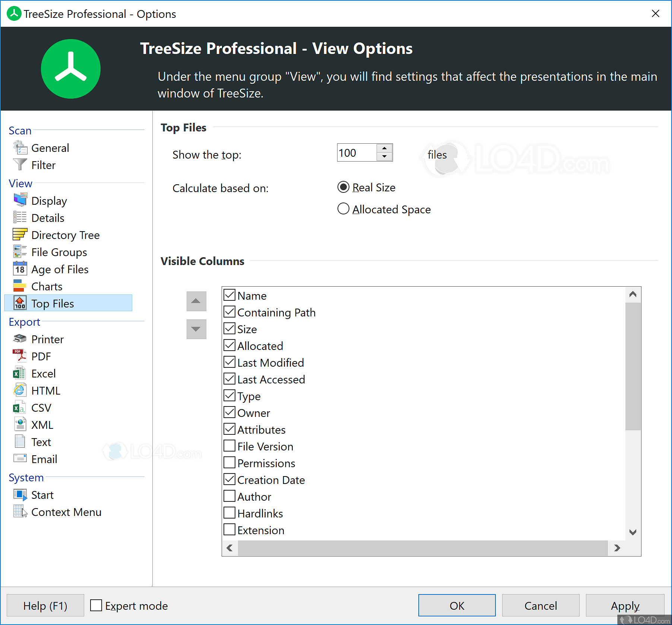Viewport: 672px width, 625px height.
Task: Select the Age of Files icon
Action: (20, 269)
